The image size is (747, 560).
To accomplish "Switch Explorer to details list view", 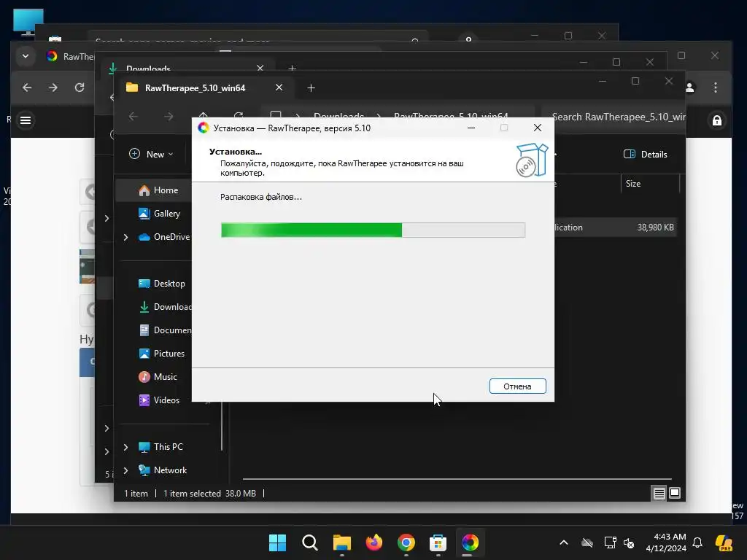I will [x=659, y=494].
